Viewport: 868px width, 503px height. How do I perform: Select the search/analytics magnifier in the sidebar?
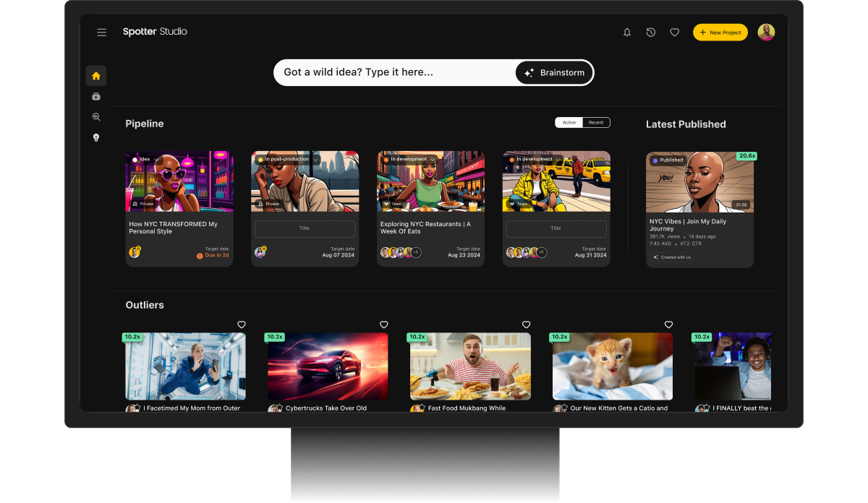pyautogui.click(x=96, y=116)
